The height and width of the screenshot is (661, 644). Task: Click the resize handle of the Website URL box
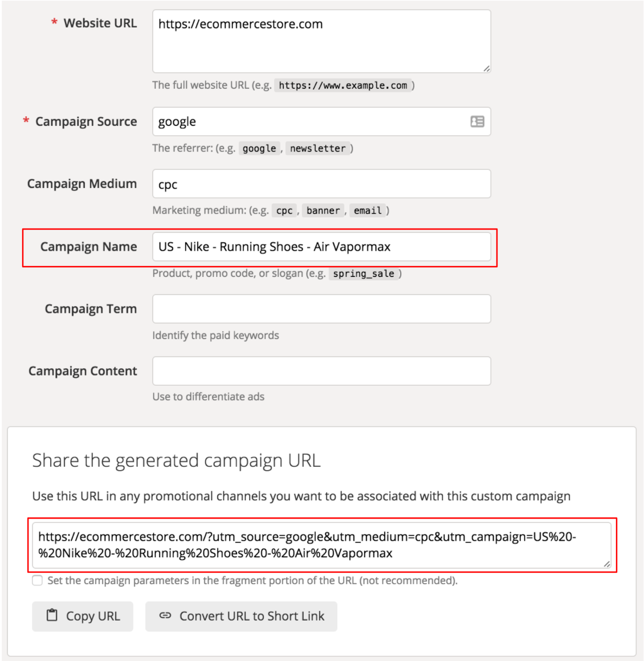tap(487, 68)
